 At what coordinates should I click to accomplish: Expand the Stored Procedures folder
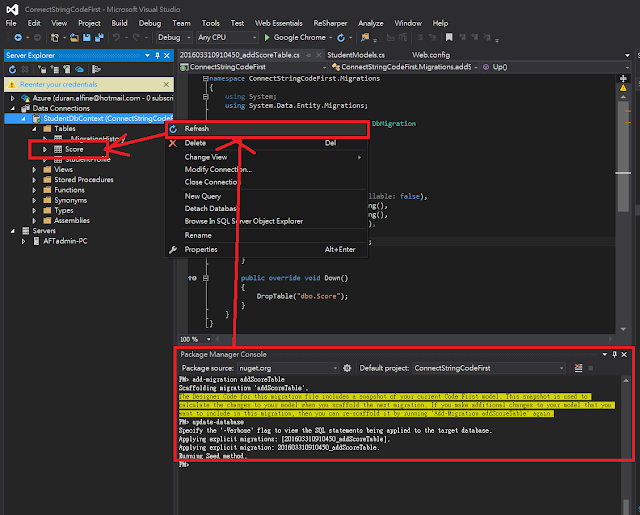click(x=32, y=180)
